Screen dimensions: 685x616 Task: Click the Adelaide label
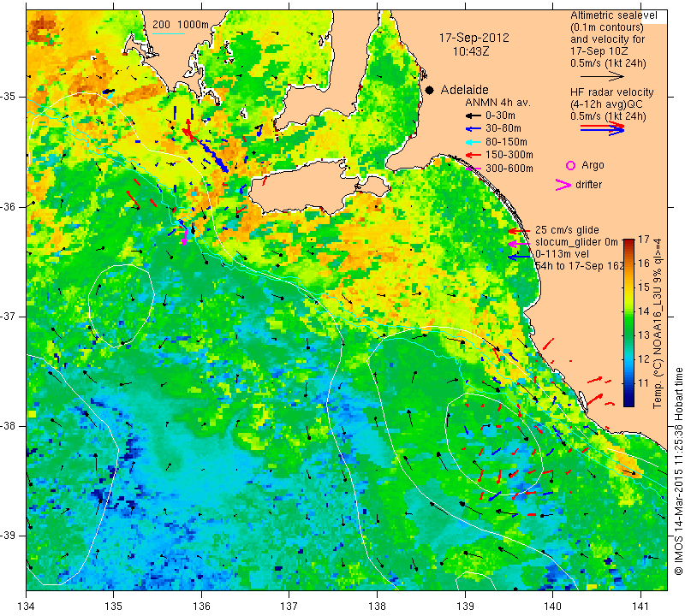(x=464, y=90)
